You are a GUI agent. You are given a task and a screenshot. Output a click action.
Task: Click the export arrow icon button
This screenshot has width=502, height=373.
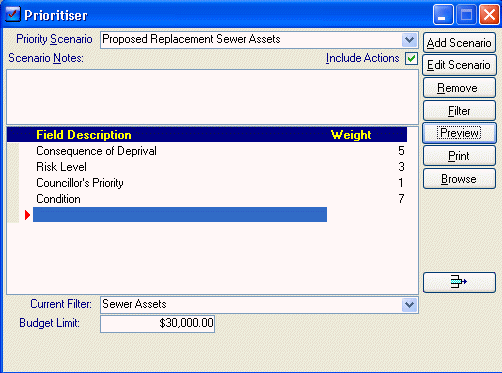(x=459, y=282)
